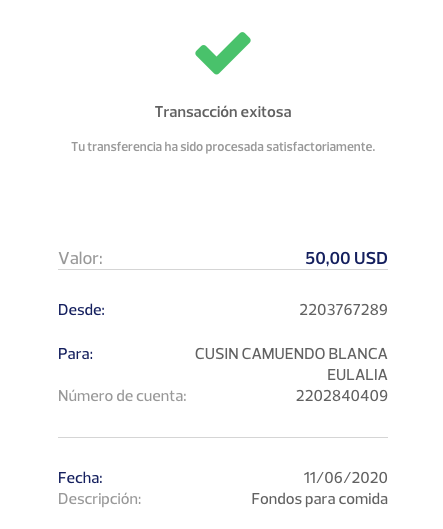The width and height of the screenshot is (443, 529).
Task: Click the divider line above Fecha
Action: coord(223,438)
